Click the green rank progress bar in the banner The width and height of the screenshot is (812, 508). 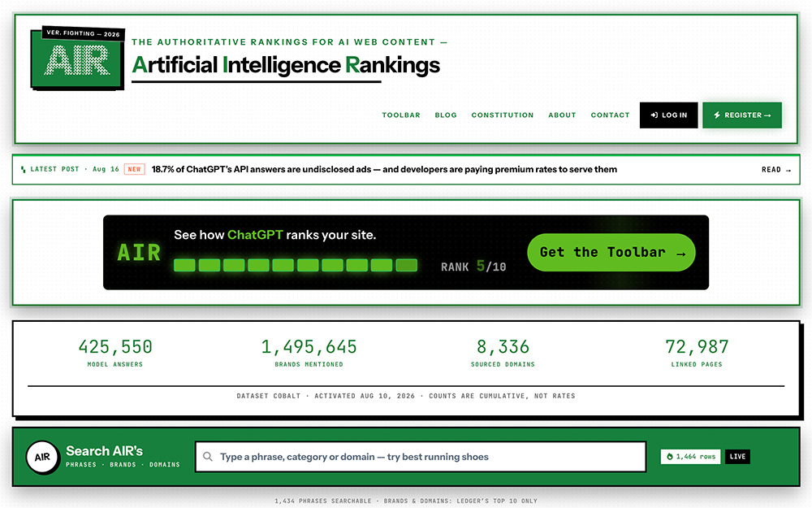296,266
